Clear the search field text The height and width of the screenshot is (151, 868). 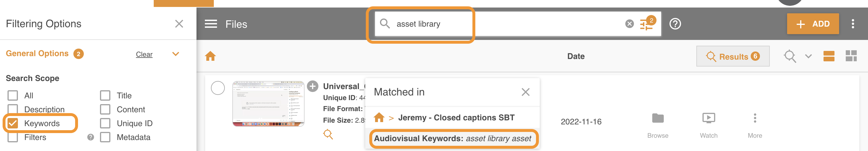629,24
